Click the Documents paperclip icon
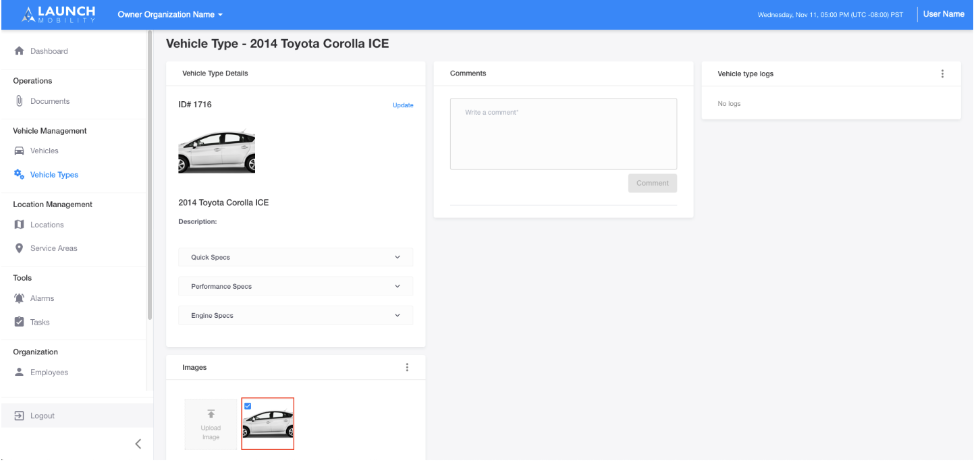 click(x=19, y=101)
